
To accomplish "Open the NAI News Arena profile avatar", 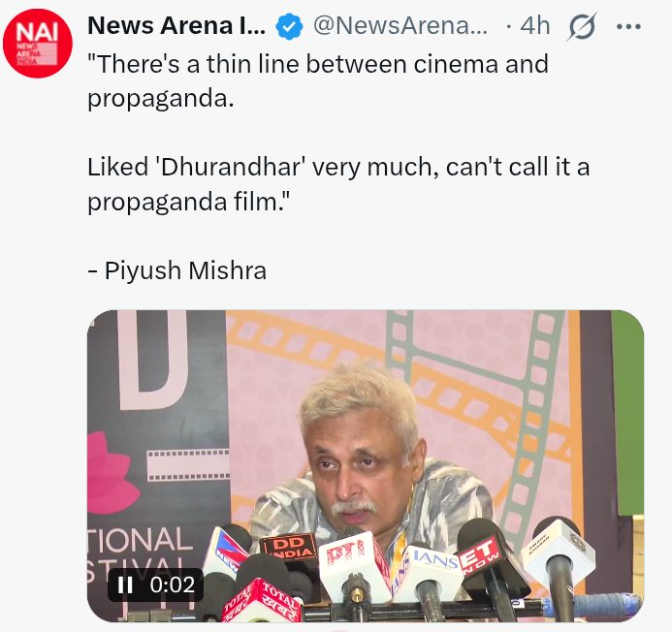I will pyautogui.click(x=38, y=44).
